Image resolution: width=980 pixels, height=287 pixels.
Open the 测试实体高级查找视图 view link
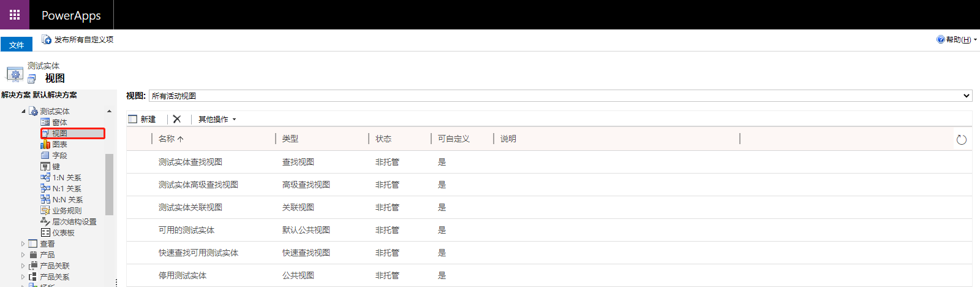coord(198,185)
